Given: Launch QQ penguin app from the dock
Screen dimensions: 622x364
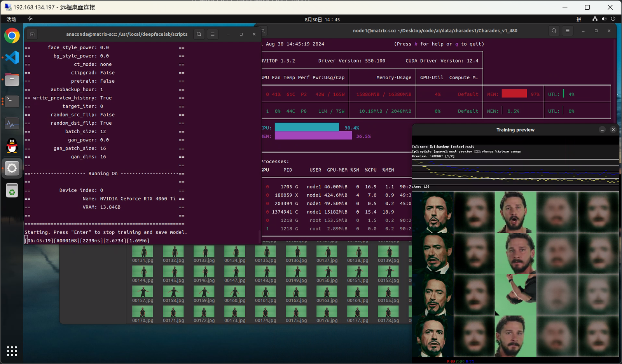Looking at the screenshot, I should click(12, 146).
